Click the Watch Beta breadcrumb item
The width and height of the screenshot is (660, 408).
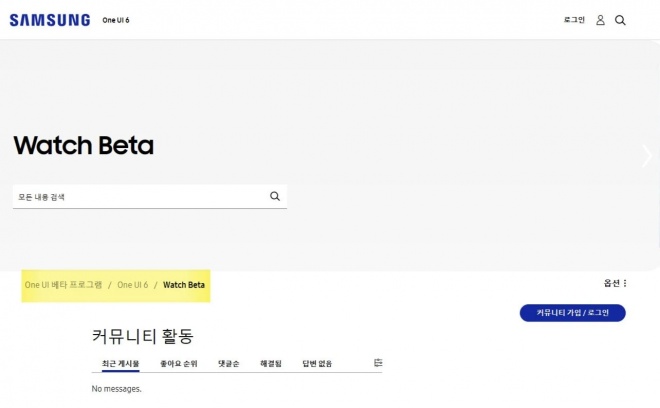point(184,285)
